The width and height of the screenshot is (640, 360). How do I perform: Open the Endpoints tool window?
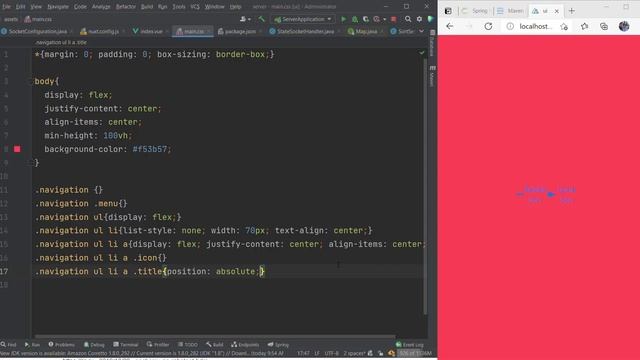(245, 344)
